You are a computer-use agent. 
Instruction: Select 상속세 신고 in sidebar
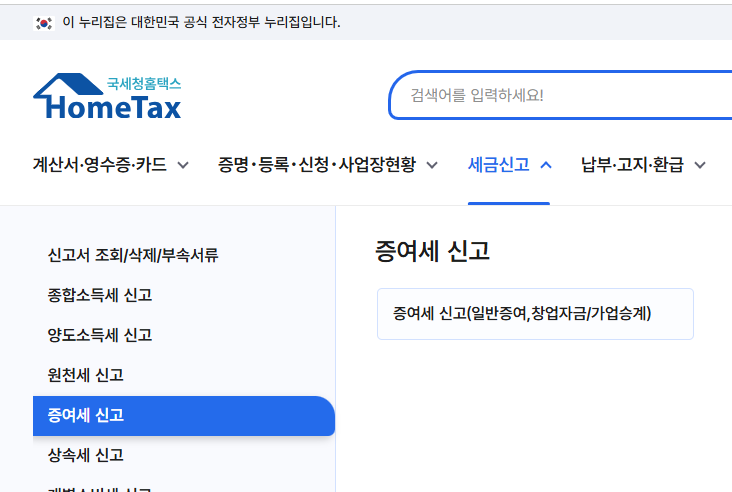85,455
